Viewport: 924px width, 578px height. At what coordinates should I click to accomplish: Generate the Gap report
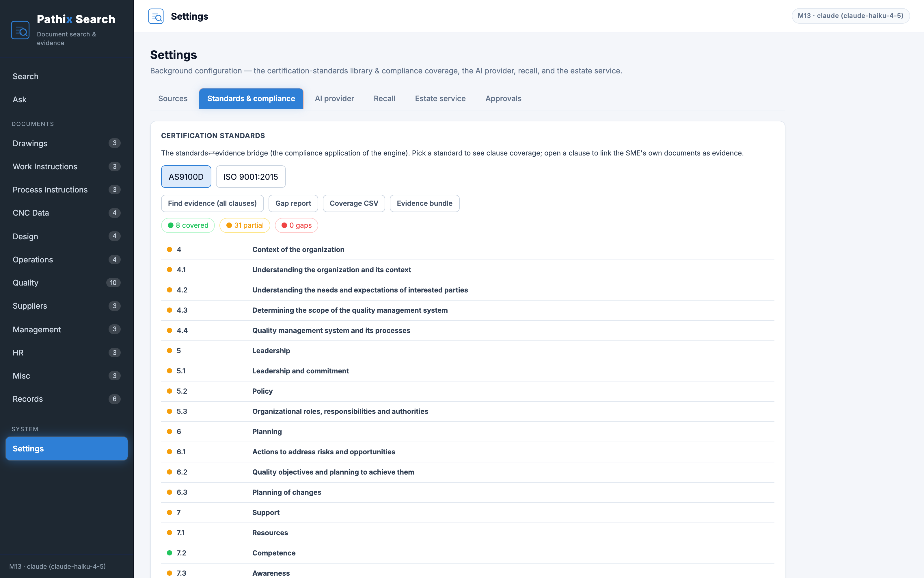[293, 203]
